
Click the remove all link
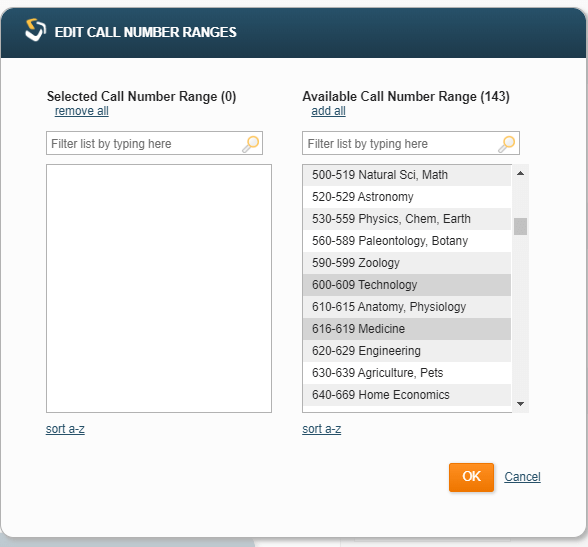click(x=81, y=111)
